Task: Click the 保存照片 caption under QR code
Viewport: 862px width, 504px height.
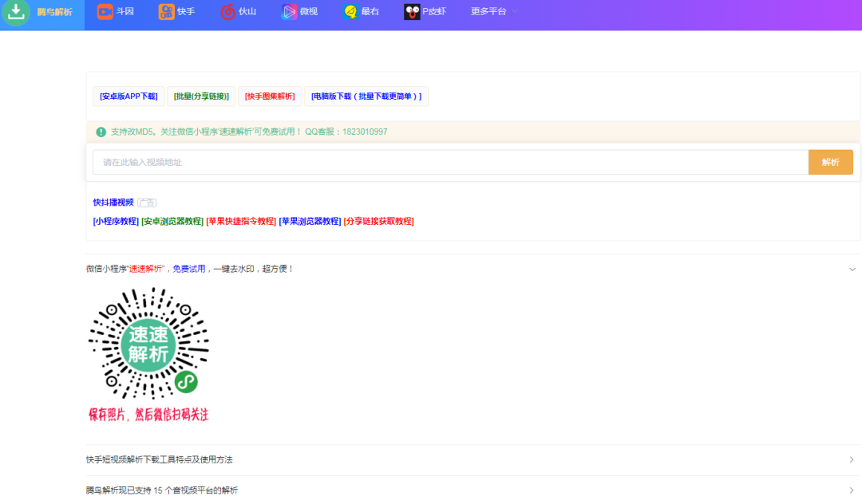Action: click(x=148, y=415)
